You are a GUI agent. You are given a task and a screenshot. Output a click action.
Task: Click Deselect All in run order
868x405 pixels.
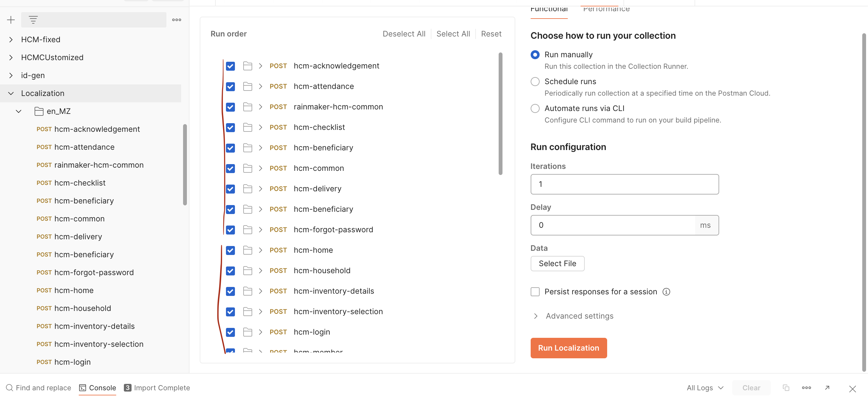tap(404, 34)
